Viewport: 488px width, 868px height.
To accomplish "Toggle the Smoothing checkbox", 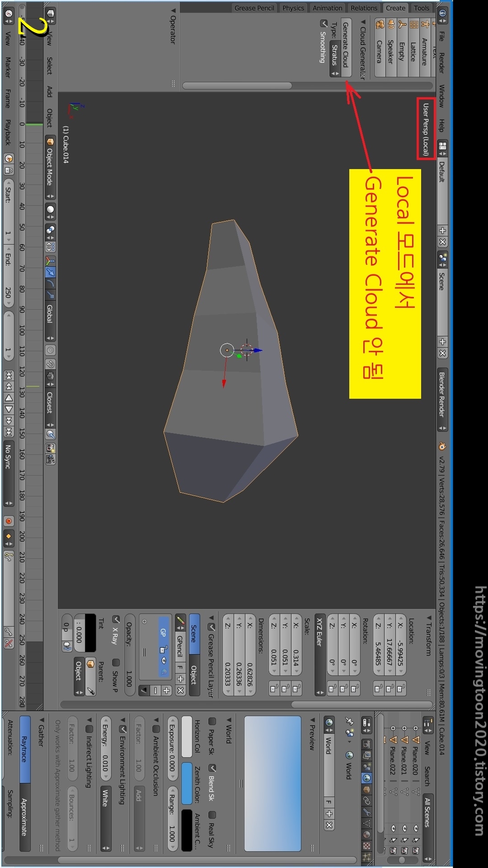I will coord(324,23).
